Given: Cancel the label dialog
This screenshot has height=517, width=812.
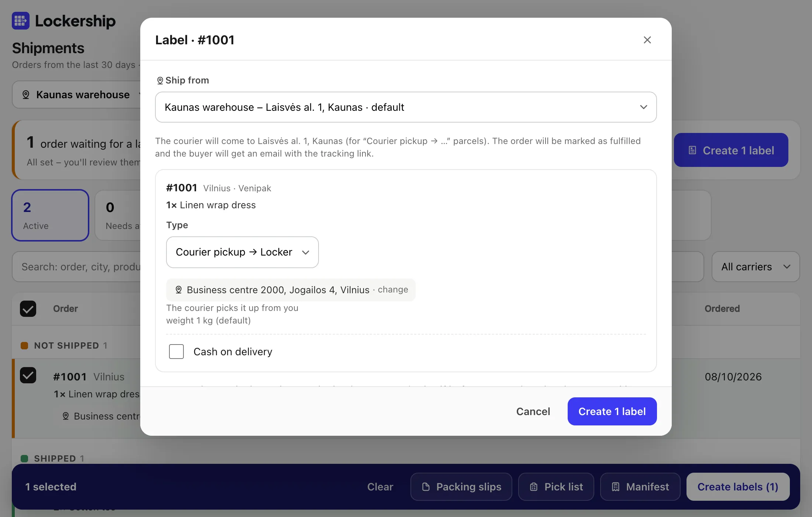Looking at the screenshot, I should 533,411.
